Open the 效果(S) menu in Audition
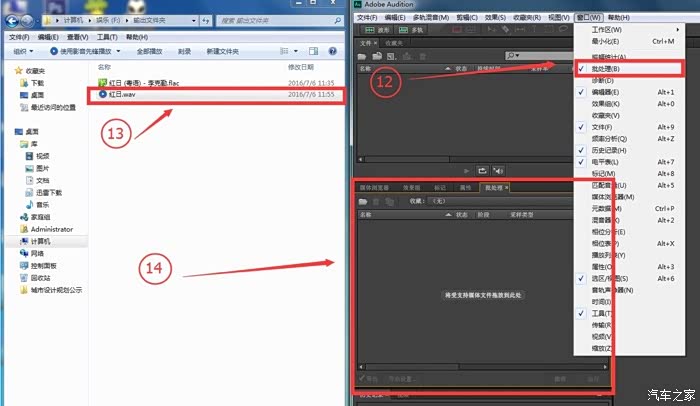This screenshot has height=406, width=700. pyautogui.click(x=495, y=17)
